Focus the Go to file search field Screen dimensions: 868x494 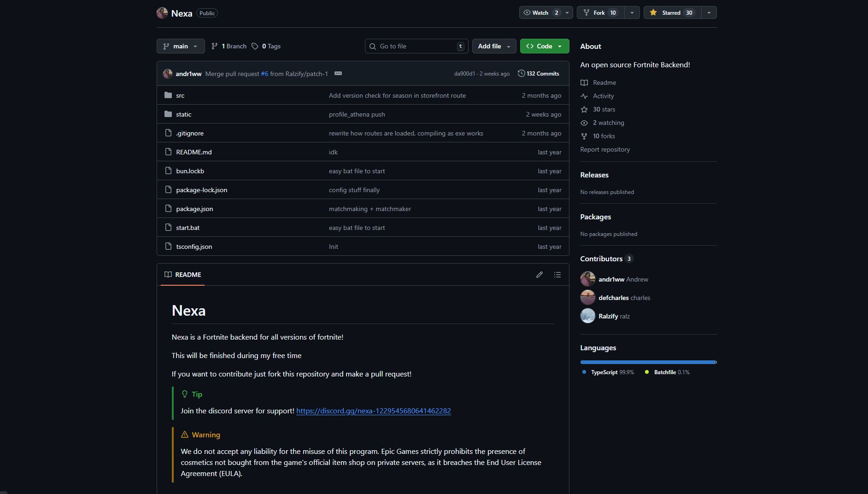pos(416,46)
